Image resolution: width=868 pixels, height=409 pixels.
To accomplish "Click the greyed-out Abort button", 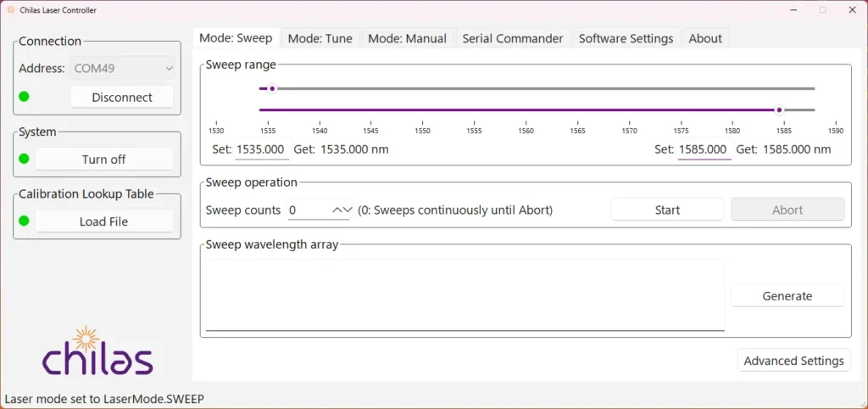I will pyautogui.click(x=787, y=210).
